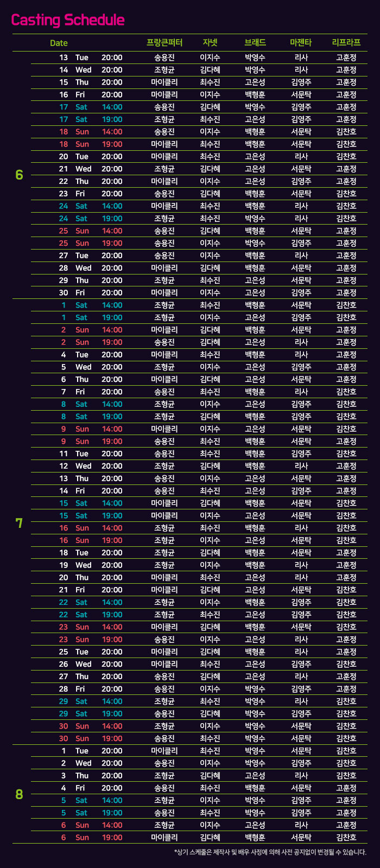Click the schedule change footnote text
Viewport: 380px width, 868px height.
click(270, 852)
